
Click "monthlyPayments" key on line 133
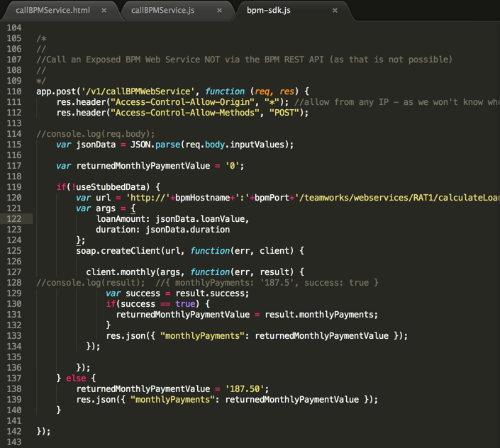[x=202, y=336]
